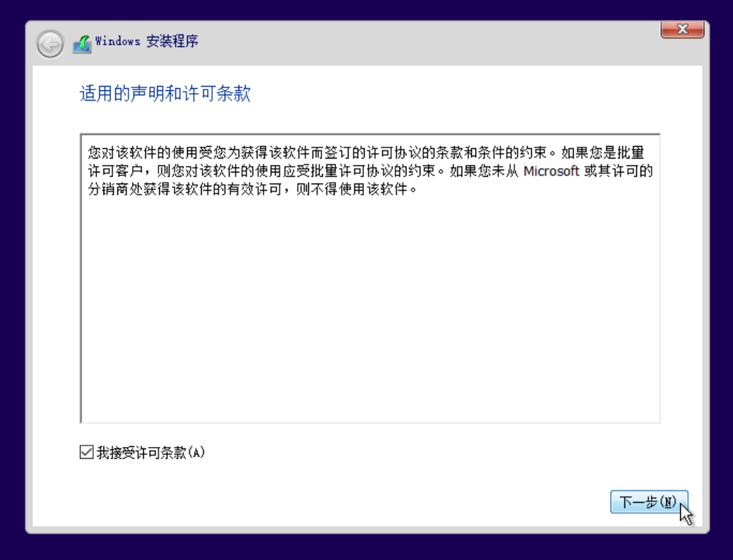Click the first line of license text
The height and width of the screenshot is (560, 733).
click(x=366, y=153)
